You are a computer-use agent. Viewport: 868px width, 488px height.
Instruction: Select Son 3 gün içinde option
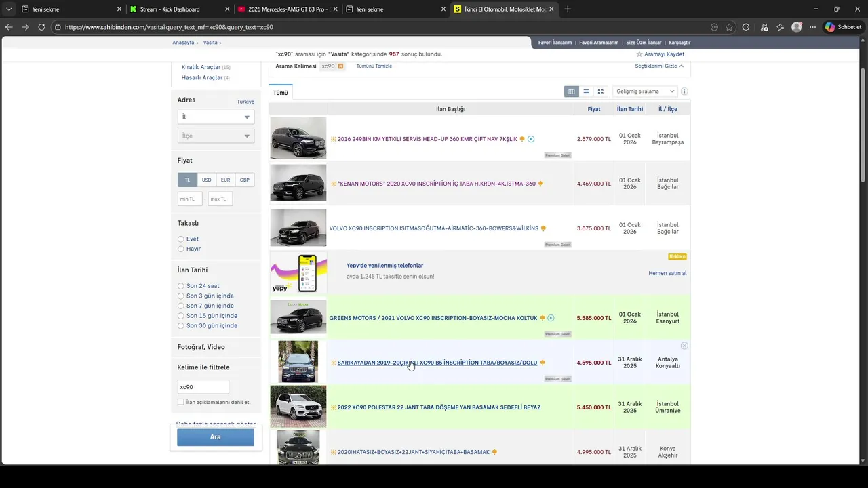click(x=181, y=296)
